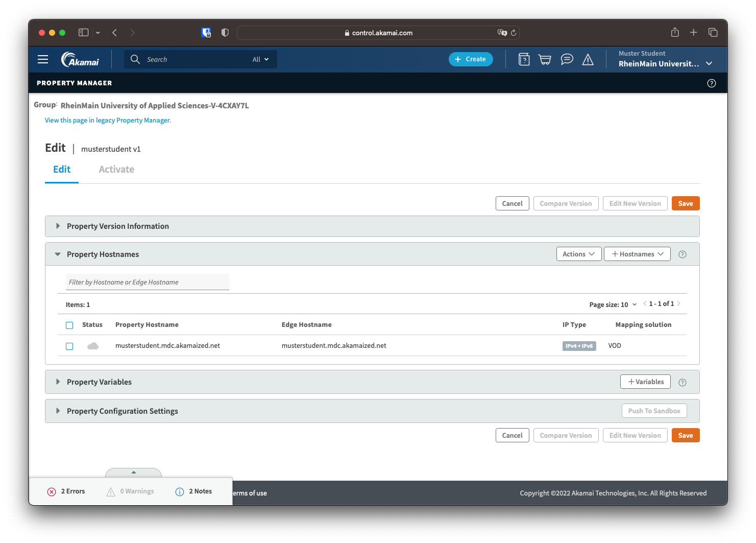The image size is (756, 543).
Task: Open the alerts warning triangle icon
Action: pyautogui.click(x=588, y=60)
